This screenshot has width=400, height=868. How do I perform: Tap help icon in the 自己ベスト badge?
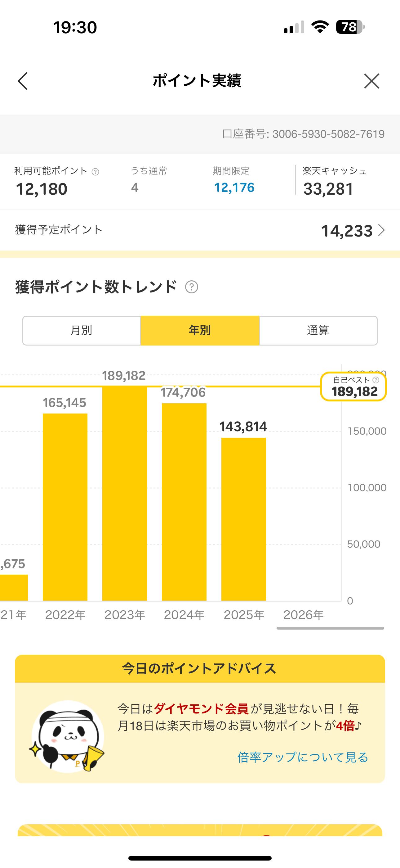(376, 380)
